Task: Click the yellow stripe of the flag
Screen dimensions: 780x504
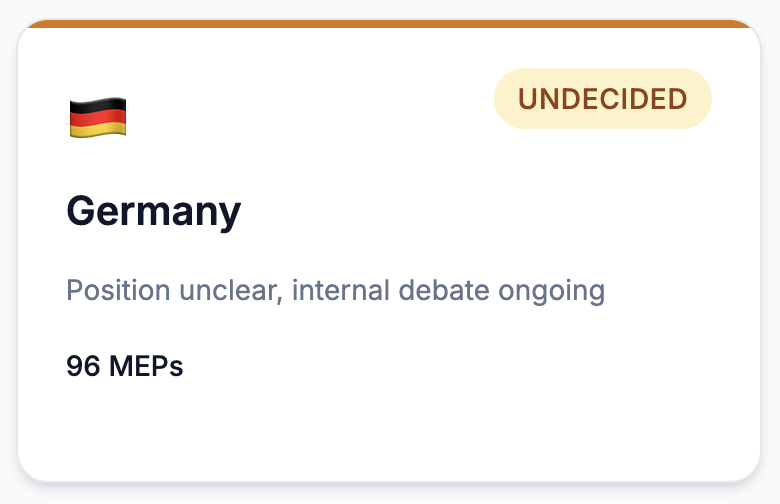Action: 98,129
